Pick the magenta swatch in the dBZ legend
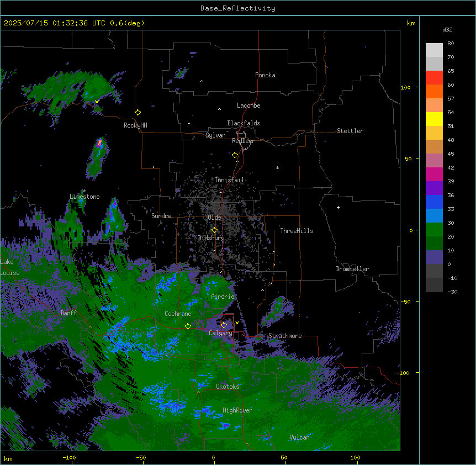Image resolution: width=476 pixels, height=465 pixels. pos(434,174)
